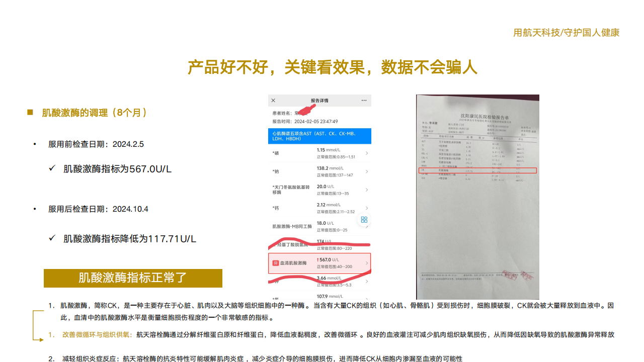Select the heading 肌酸激酶的调理（8个月）

(x=95, y=113)
